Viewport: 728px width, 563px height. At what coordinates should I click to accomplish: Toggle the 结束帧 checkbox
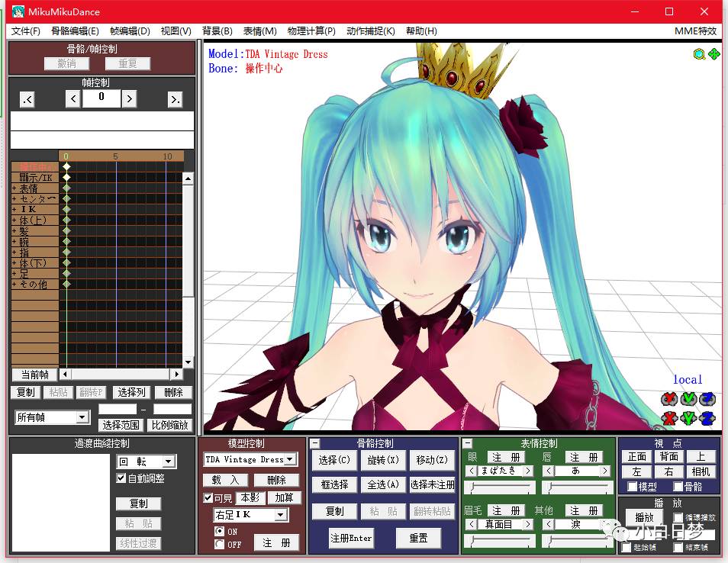[678, 548]
